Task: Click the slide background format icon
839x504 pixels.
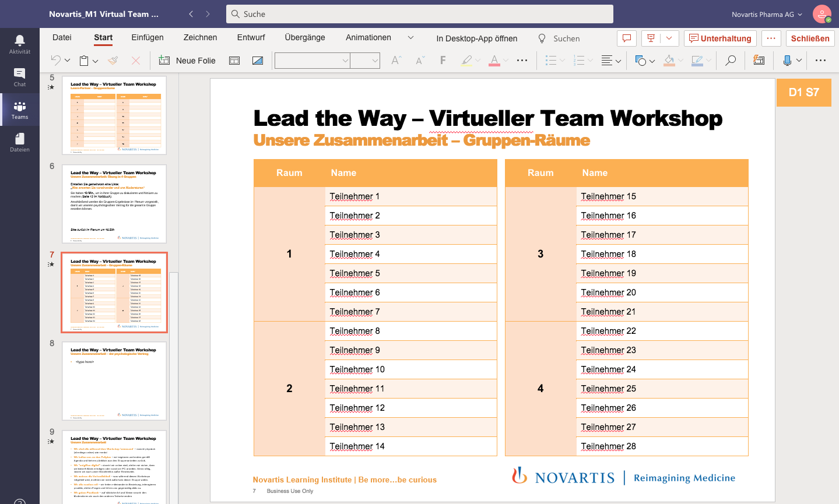Action: [x=257, y=60]
